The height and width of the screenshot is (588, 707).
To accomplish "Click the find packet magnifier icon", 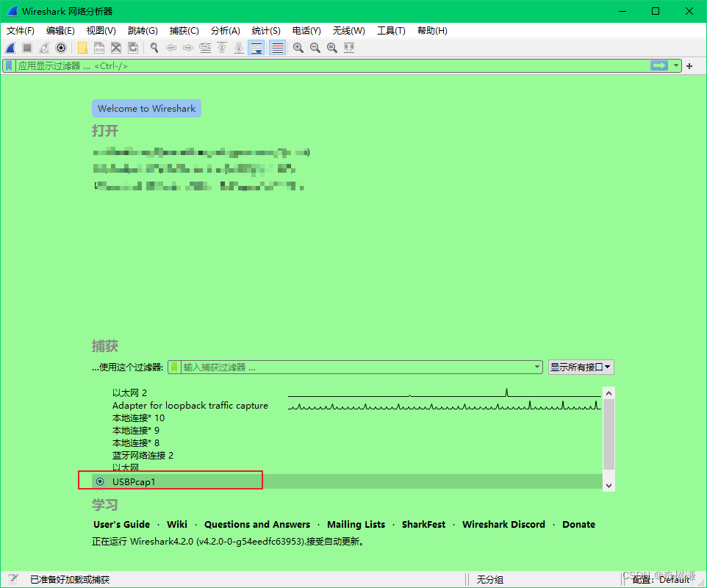I will coord(154,48).
